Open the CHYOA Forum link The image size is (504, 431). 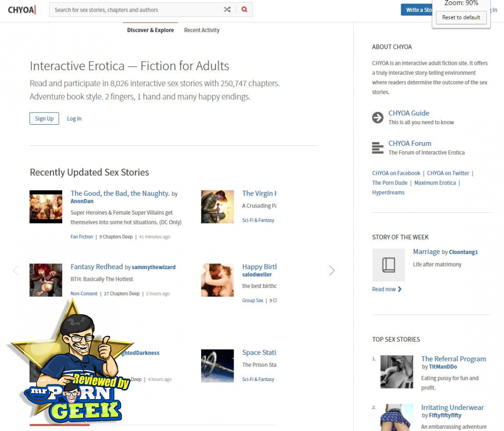[410, 144]
